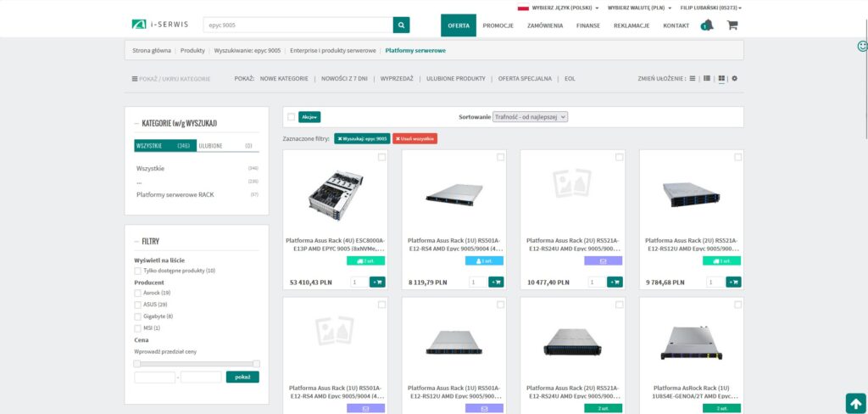868x414 pixels.
Task: Click the magnifier search button
Action: click(401, 25)
